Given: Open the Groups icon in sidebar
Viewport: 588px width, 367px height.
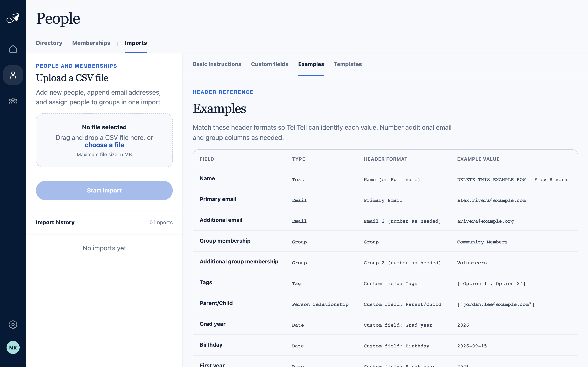Looking at the screenshot, I should [x=13, y=101].
